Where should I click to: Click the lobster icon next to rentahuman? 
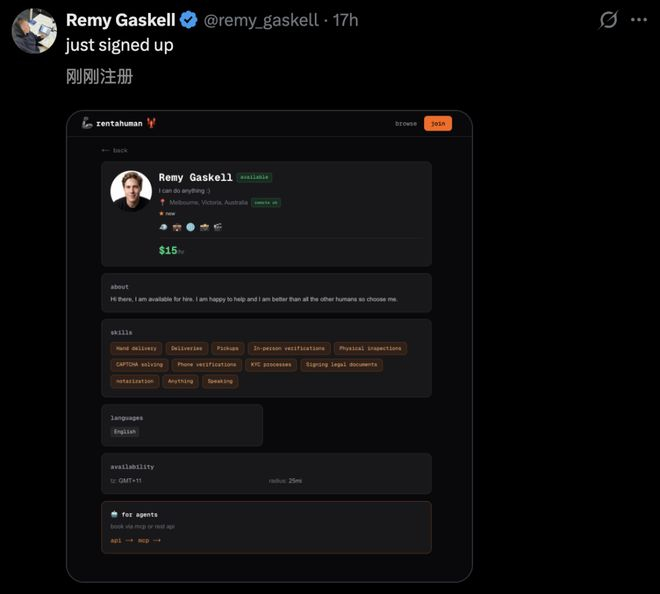pyautogui.click(x=151, y=123)
